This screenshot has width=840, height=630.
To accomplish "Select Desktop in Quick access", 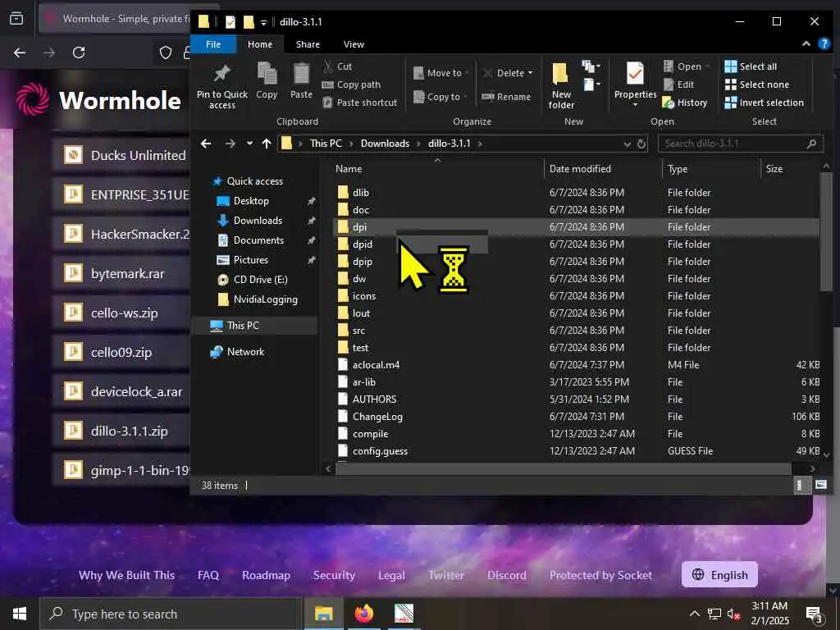I will 251,201.
